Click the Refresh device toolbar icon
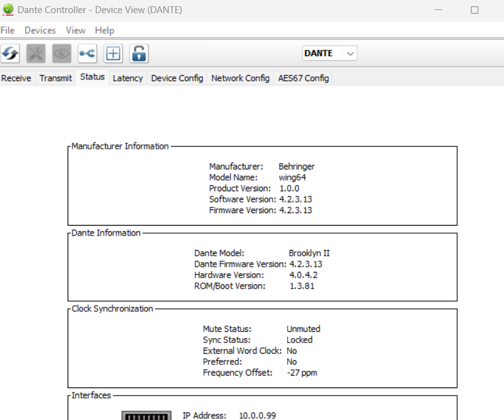Viewport: 504px width, 420px height. point(10,53)
